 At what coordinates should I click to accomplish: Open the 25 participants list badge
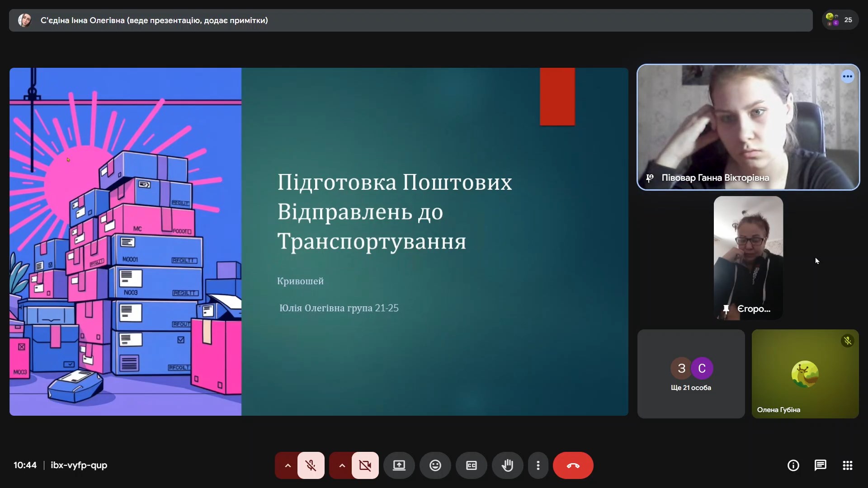(840, 20)
